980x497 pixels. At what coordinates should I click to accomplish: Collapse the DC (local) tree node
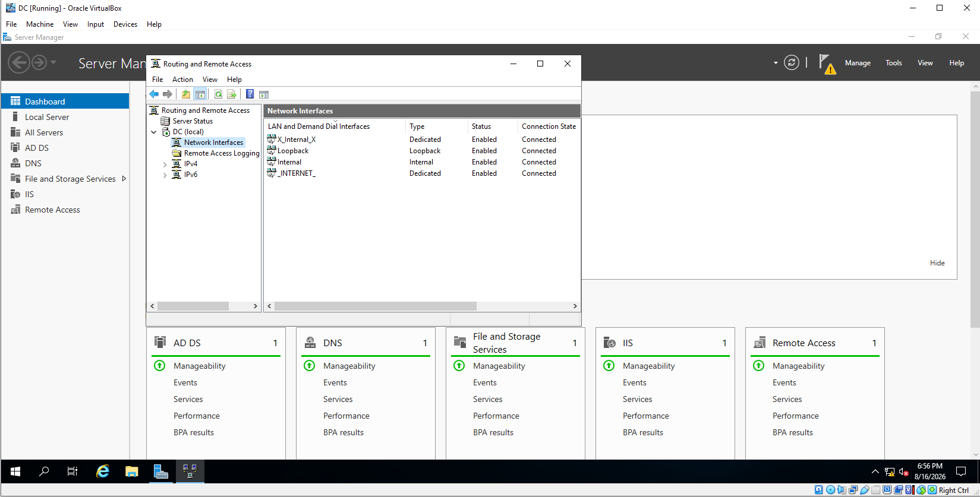coord(154,132)
